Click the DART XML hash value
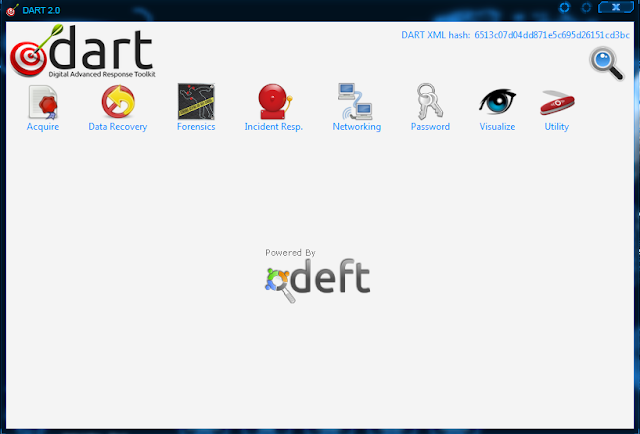640x434 pixels. click(552, 35)
